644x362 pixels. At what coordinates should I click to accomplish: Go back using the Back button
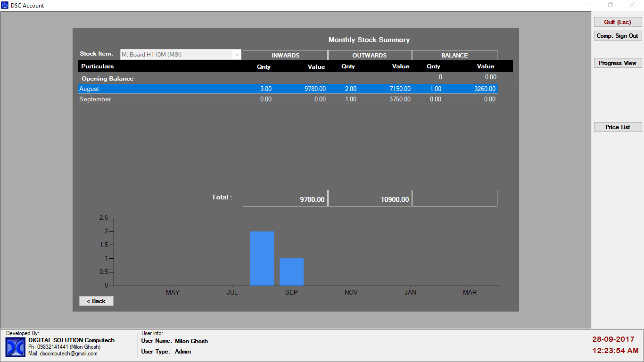coord(96,301)
